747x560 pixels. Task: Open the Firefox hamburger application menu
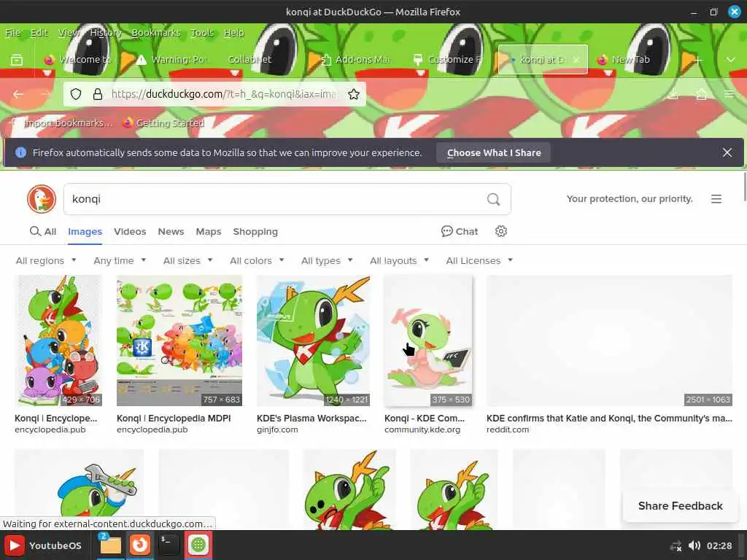(729, 94)
